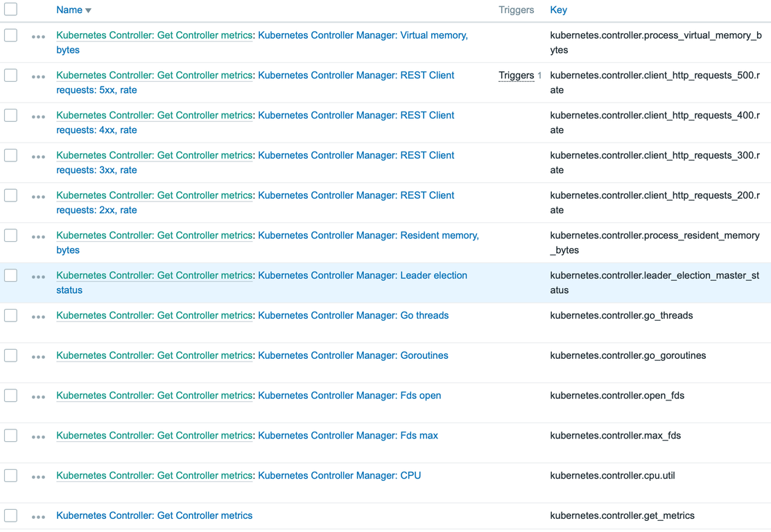The width and height of the screenshot is (771, 532).
Task: Open three-dot menu for Leader election status item
Action: click(38, 277)
